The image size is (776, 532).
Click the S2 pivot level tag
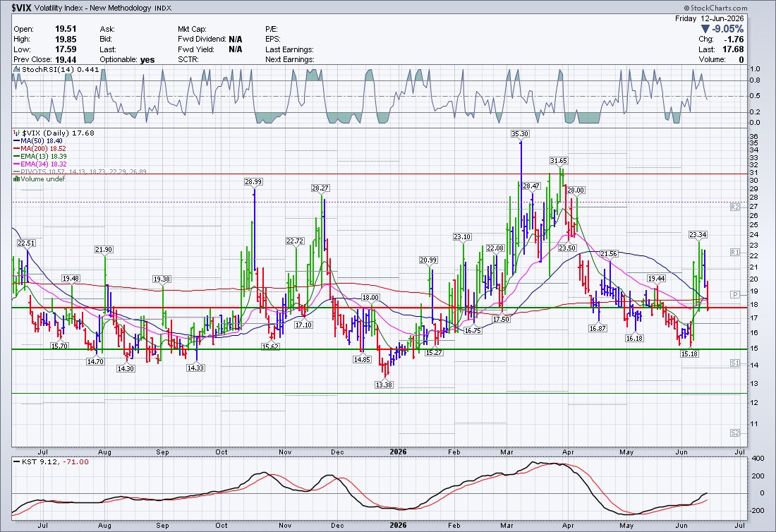tap(735, 433)
